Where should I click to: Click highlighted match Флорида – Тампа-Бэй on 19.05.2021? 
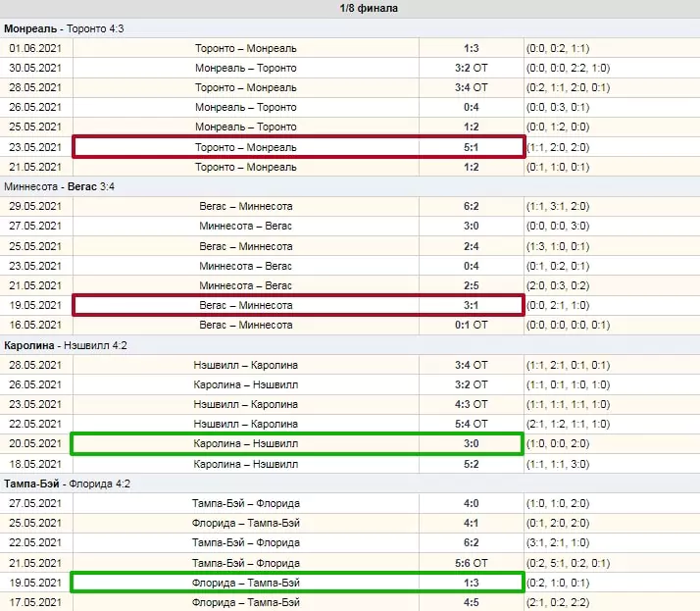(245, 584)
